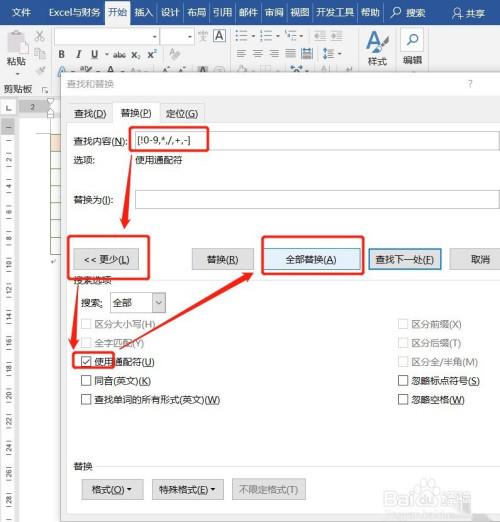Image resolution: width=500 pixels, height=522 pixels.
Task: Click the Character Border (A) icon
Action: [x=219, y=36]
